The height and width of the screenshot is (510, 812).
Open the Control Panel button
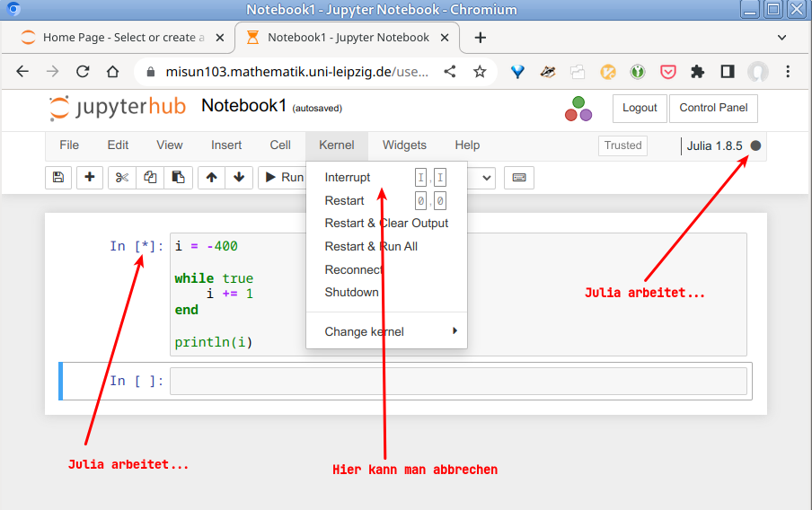pyautogui.click(x=713, y=109)
